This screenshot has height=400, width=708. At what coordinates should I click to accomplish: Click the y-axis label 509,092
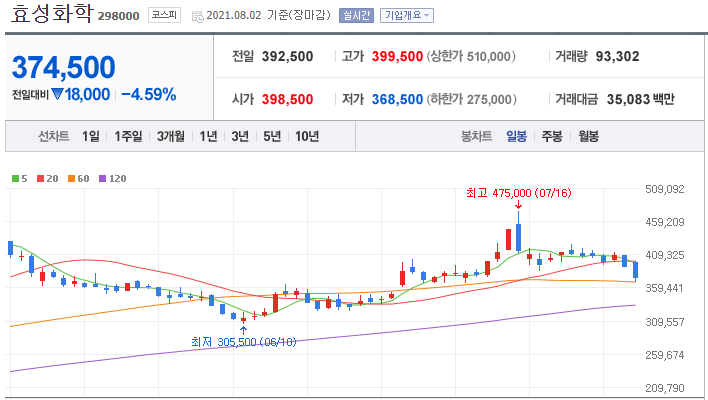[x=665, y=189]
